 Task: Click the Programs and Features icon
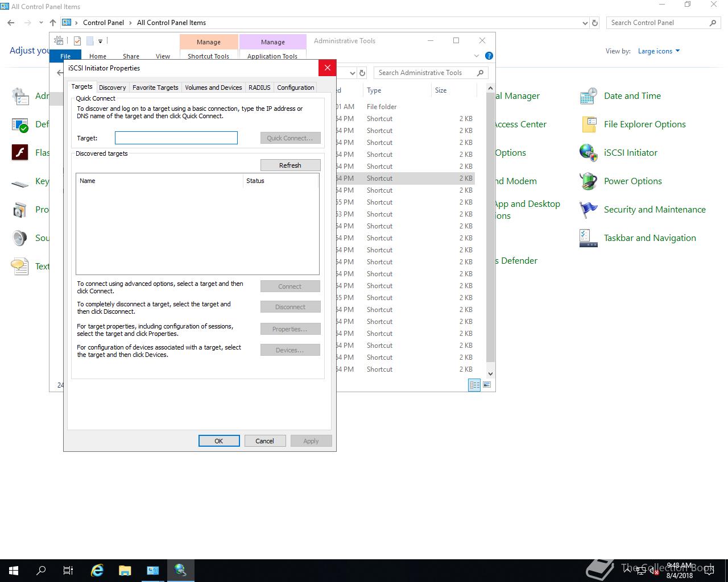[20, 209]
